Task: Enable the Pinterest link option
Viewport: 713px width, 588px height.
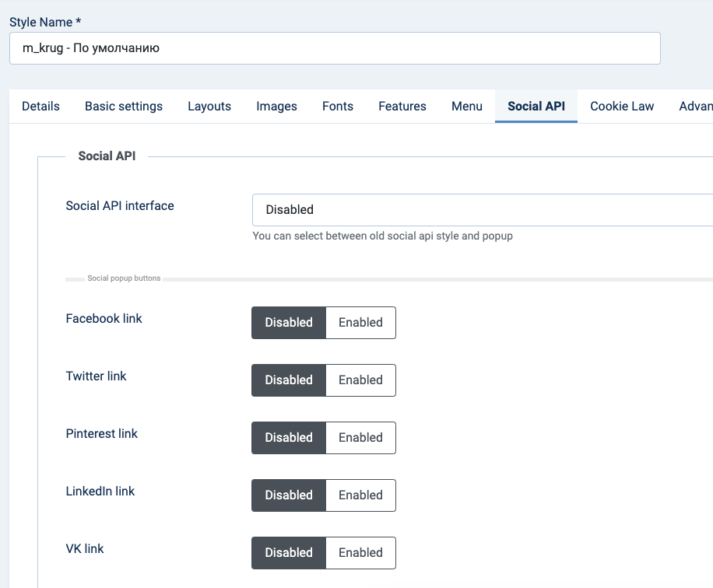Action: [x=360, y=438]
